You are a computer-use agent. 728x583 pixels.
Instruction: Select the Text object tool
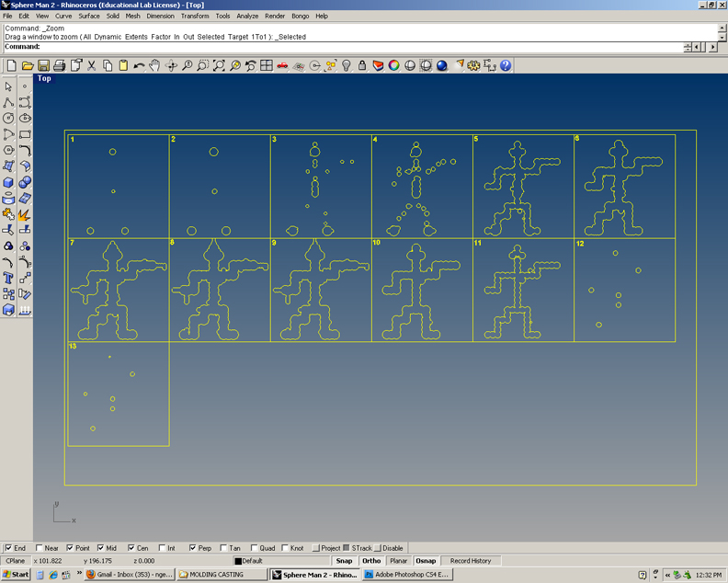click(8, 277)
